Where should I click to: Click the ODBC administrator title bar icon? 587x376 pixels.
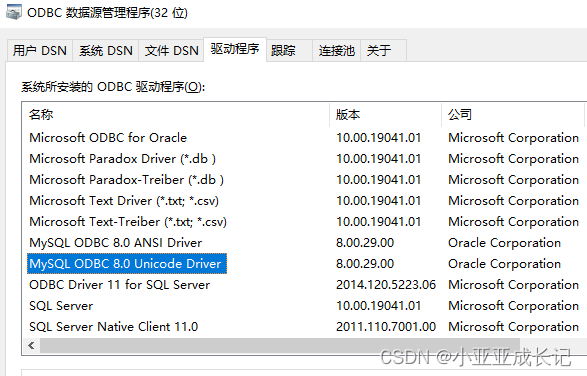tap(13, 12)
